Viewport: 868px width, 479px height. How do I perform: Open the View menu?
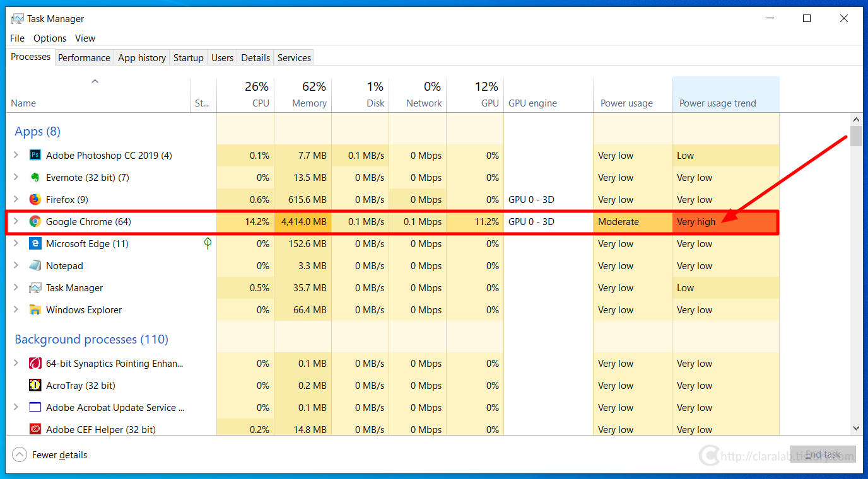85,38
